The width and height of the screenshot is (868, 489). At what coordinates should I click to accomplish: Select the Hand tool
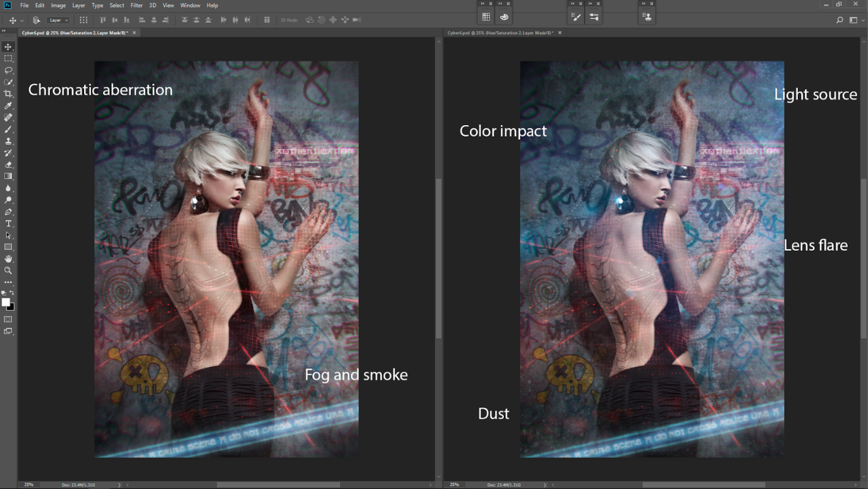point(8,259)
